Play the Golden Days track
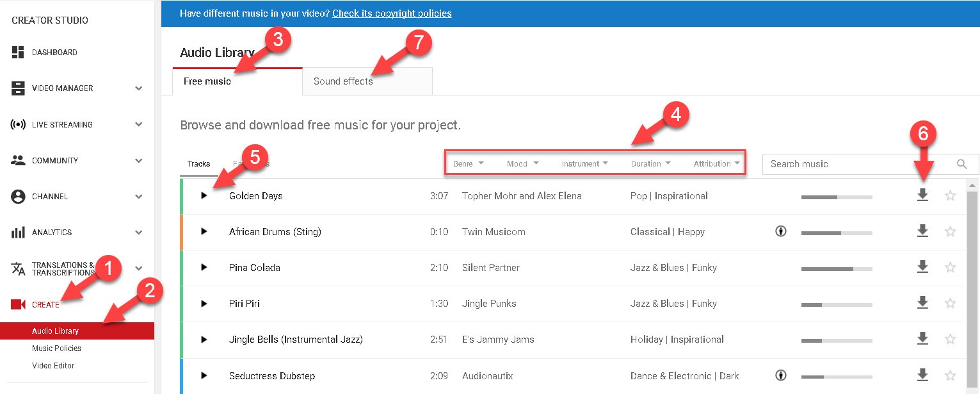 point(205,195)
